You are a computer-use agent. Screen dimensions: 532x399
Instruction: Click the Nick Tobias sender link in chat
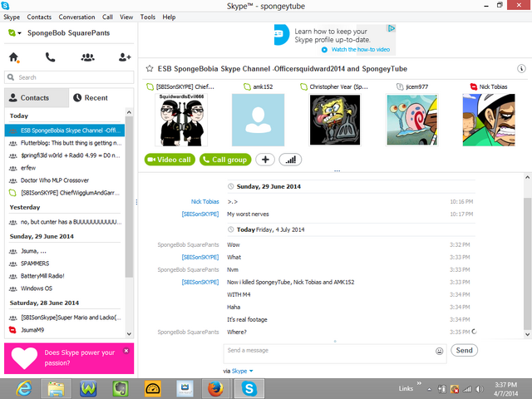click(x=205, y=201)
